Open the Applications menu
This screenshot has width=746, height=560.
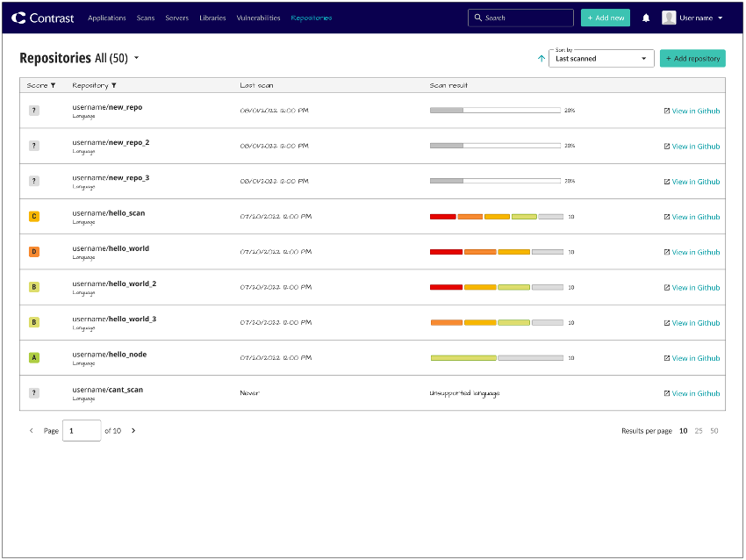point(106,18)
